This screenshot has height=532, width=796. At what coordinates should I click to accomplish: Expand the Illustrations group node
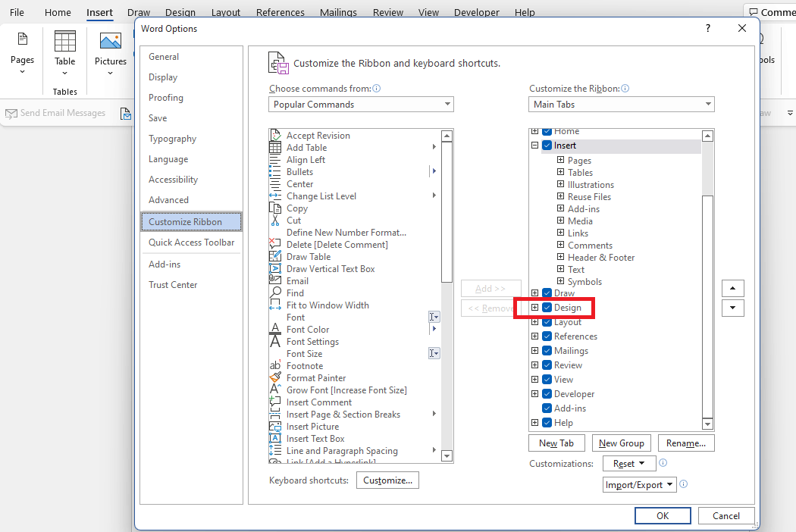coord(560,183)
